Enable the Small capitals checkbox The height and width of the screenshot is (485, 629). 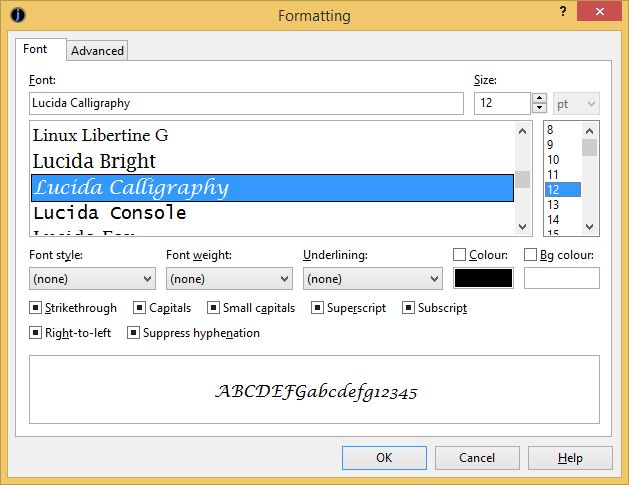pos(214,308)
